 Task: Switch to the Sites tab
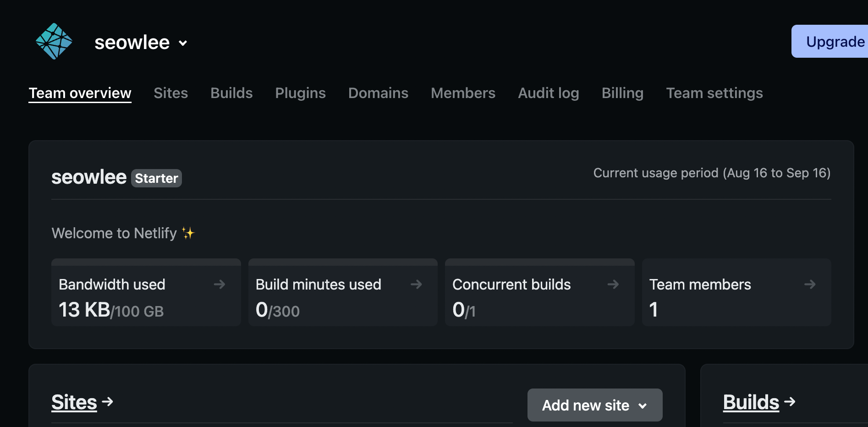170,93
